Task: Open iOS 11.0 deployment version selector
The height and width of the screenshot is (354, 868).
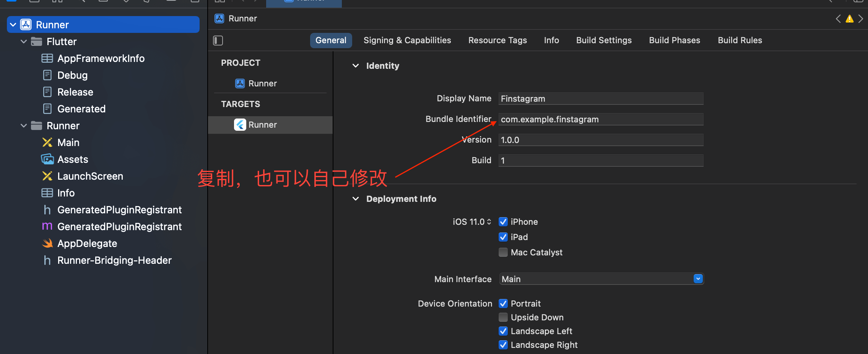Action: (472, 222)
